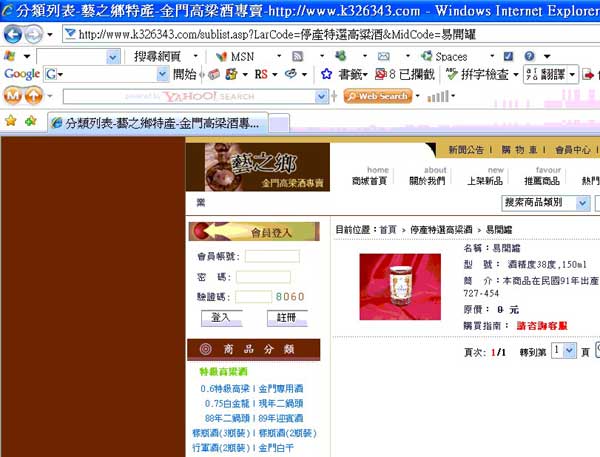The height and width of the screenshot is (457, 600).
Task: Click the spell check icon (拼字檢查)
Action: point(452,74)
